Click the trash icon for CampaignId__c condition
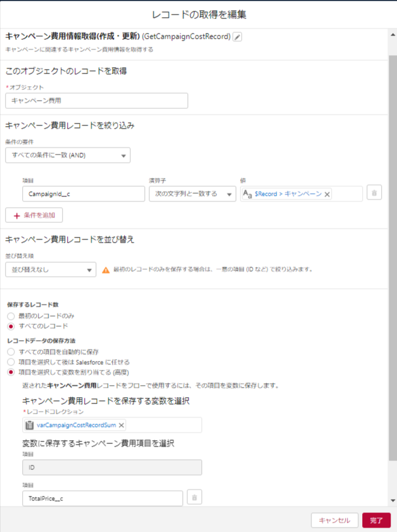This screenshot has width=397, height=532. pos(374,193)
